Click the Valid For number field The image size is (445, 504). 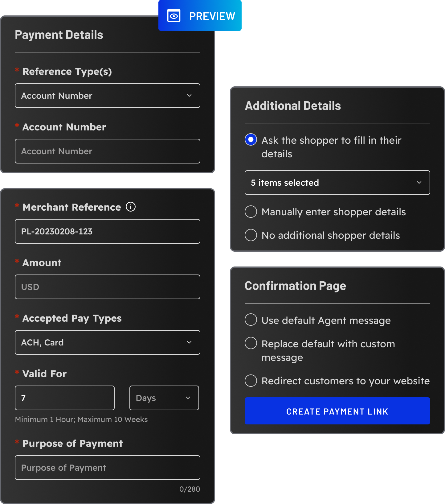(65, 398)
